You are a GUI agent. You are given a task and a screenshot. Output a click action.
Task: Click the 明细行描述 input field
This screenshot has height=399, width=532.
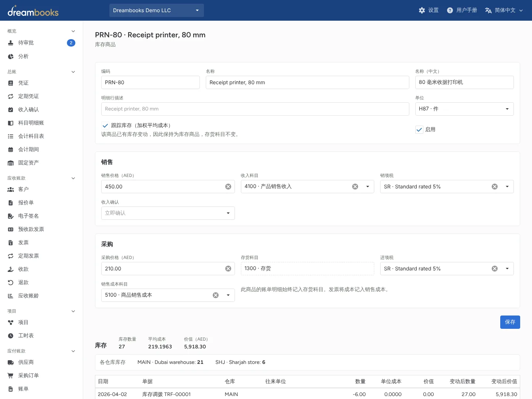[x=255, y=109]
